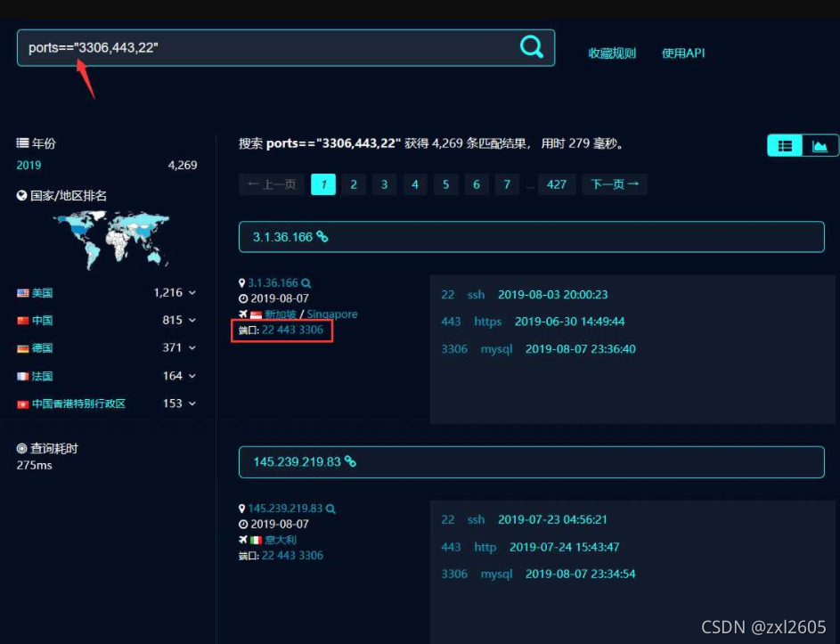Filter by 法国 country link

coord(42,376)
